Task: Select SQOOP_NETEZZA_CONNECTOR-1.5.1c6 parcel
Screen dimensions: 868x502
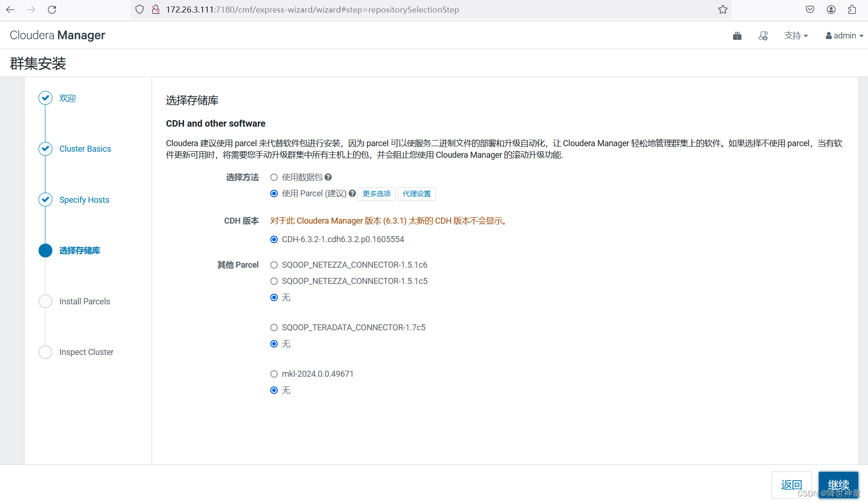Action: pyautogui.click(x=274, y=264)
